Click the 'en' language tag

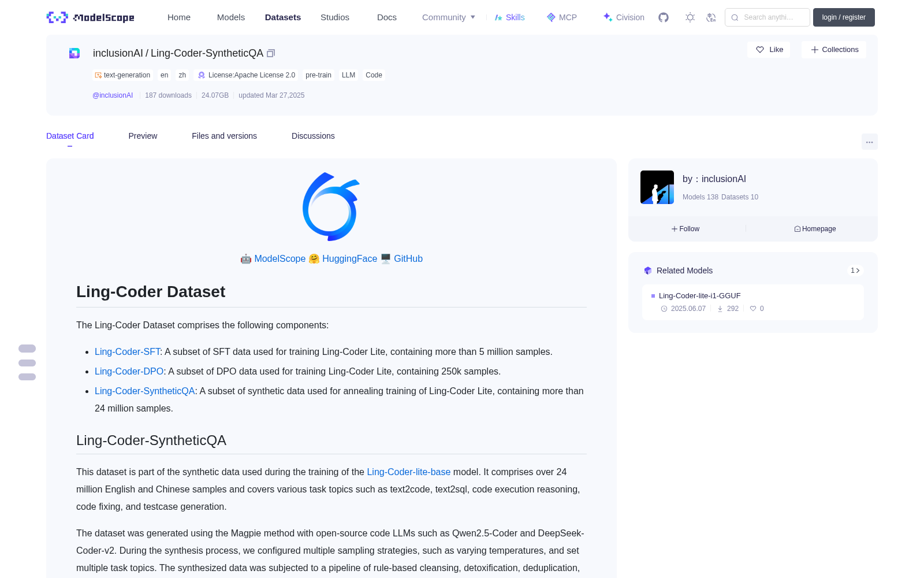click(165, 75)
